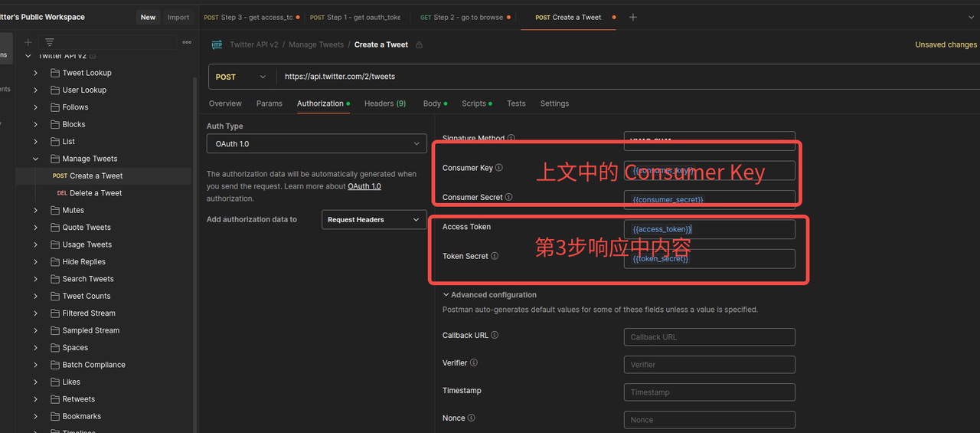Click the Token Secret input field
The image size is (980, 433).
coord(710,258)
